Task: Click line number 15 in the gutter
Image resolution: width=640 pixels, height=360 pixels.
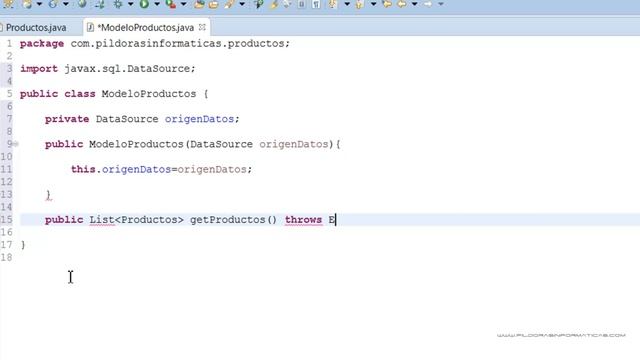Action: [7, 220]
